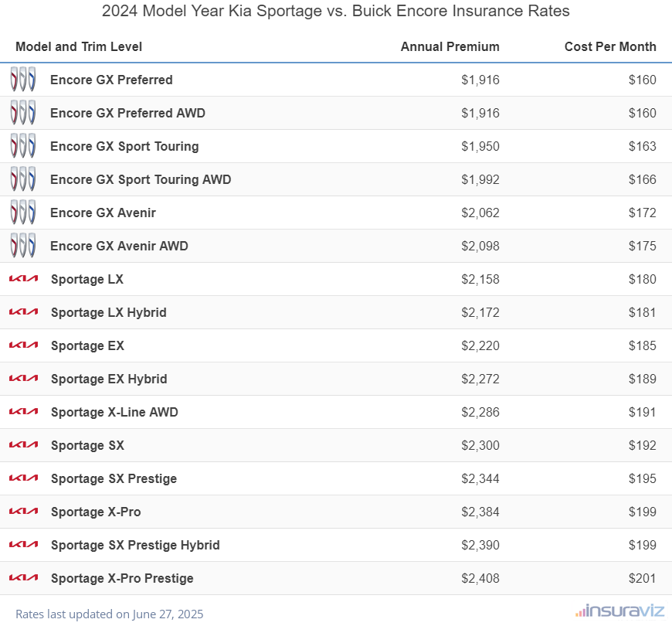This screenshot has width=672, height=626.
Task: Select the Sportage SX Prestige trim name
Action: [114, 478]
